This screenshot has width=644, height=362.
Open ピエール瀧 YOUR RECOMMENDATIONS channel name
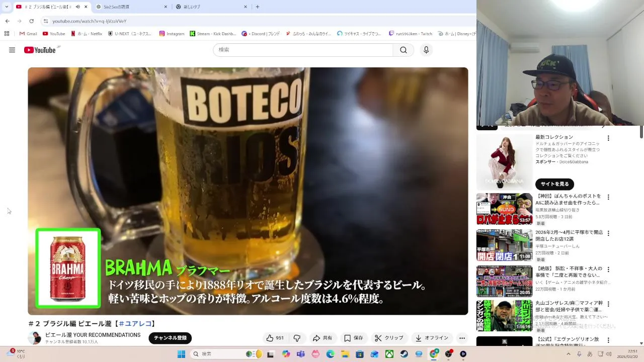pyautogui.click(x=93, y=335)
